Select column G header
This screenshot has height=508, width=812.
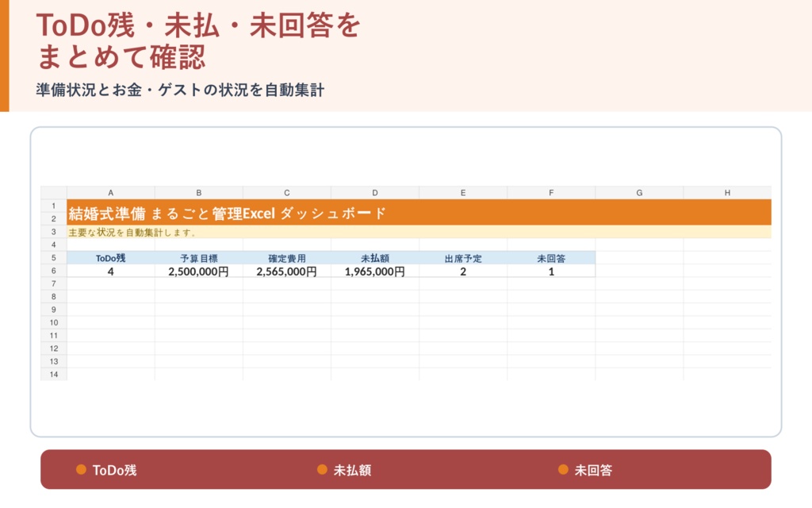point(639,193)
